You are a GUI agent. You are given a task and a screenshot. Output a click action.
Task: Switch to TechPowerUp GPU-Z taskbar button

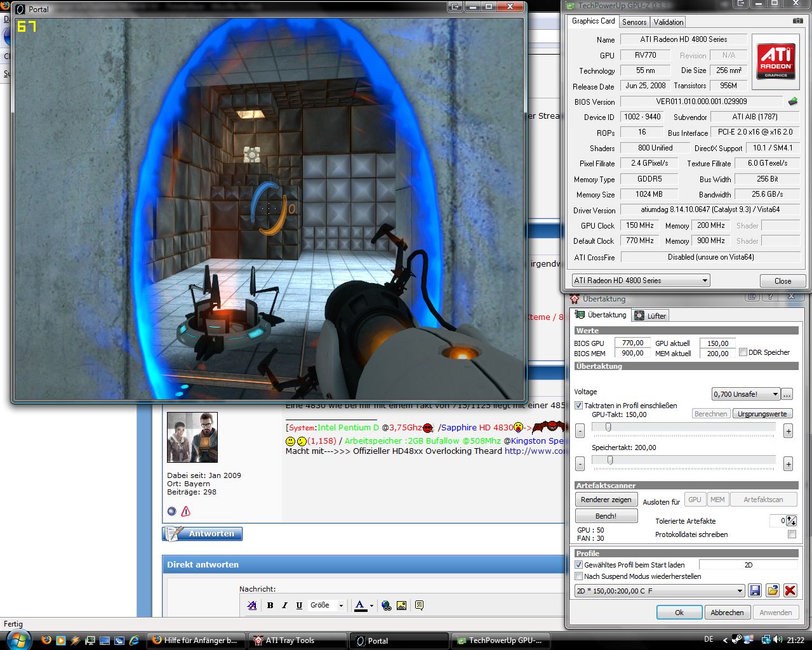point(500,640)
